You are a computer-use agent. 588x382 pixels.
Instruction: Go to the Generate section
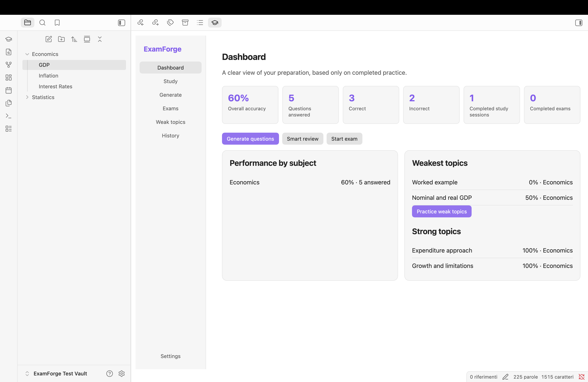(170, 95)
